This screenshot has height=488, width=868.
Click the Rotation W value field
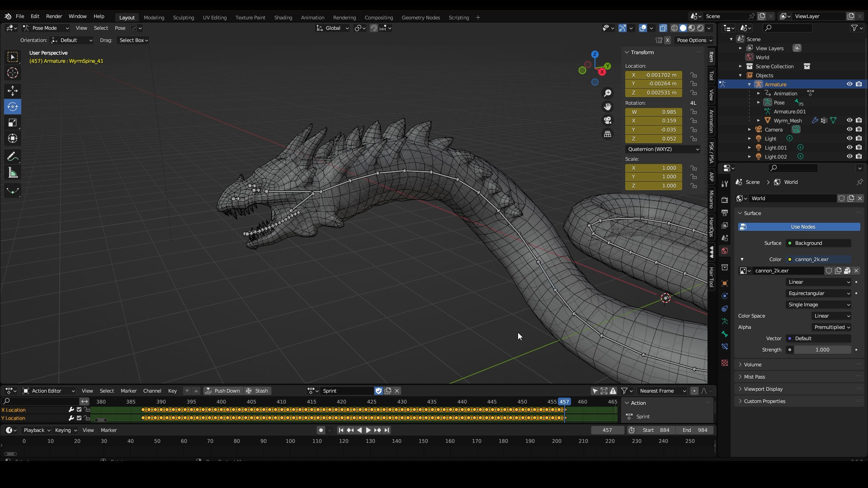click(653, 112)
